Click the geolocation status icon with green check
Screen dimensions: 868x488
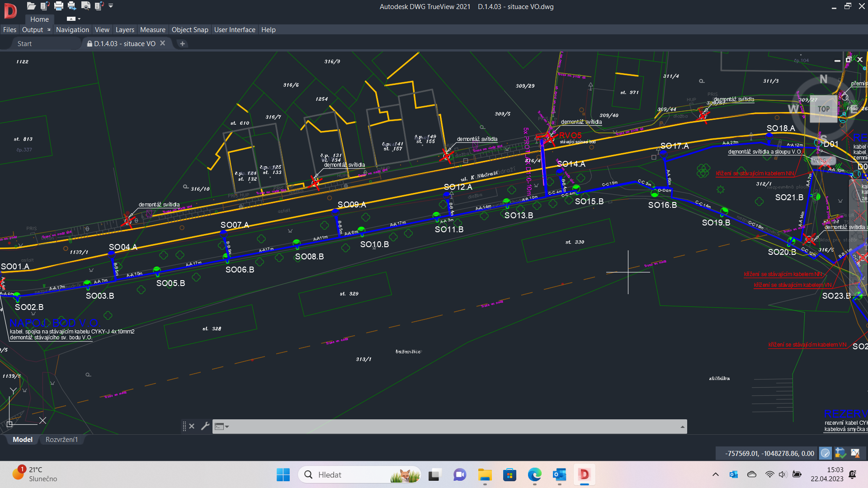point(840,453)
